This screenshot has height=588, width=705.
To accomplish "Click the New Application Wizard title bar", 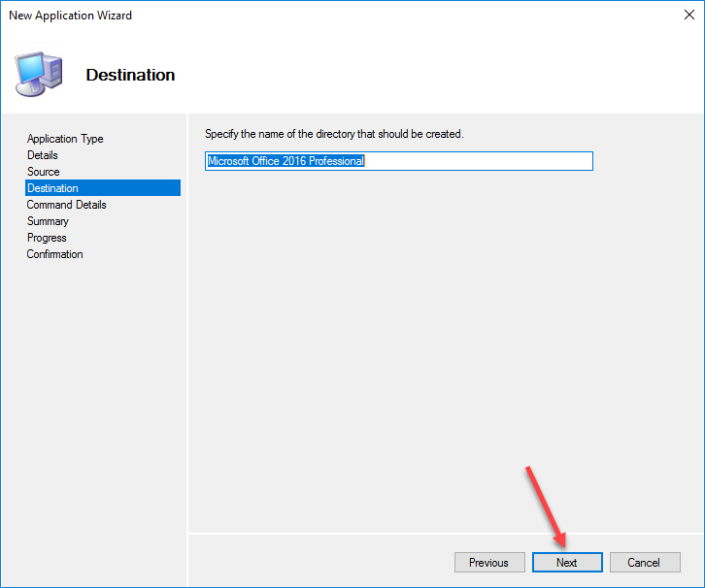I will pos(291,16).
